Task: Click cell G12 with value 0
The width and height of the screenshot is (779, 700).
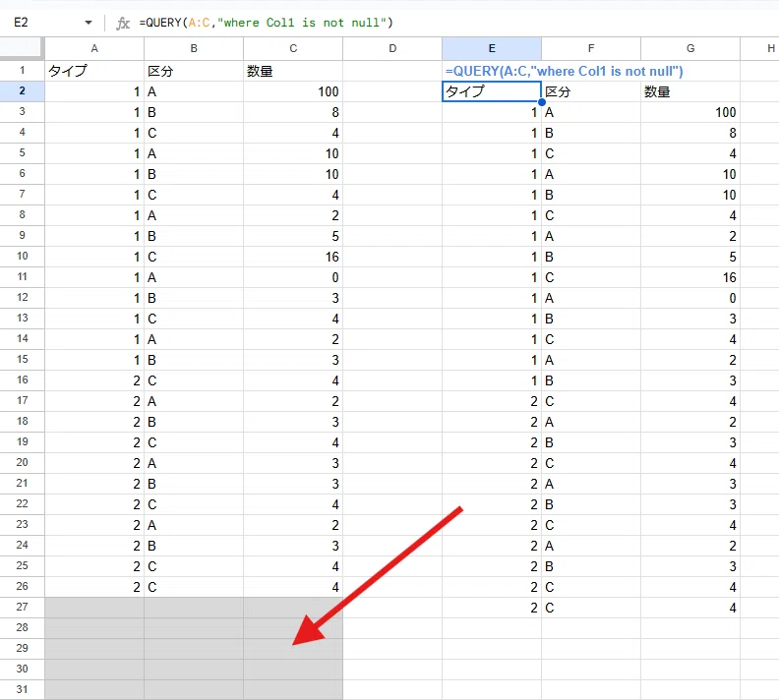Action: 690,298
